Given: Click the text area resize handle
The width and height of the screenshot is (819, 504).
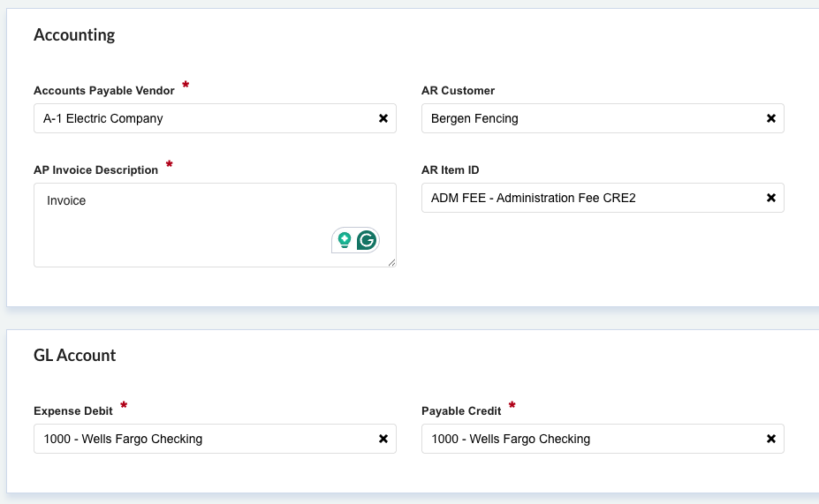Looking at the screenshot, I should 391,263.
